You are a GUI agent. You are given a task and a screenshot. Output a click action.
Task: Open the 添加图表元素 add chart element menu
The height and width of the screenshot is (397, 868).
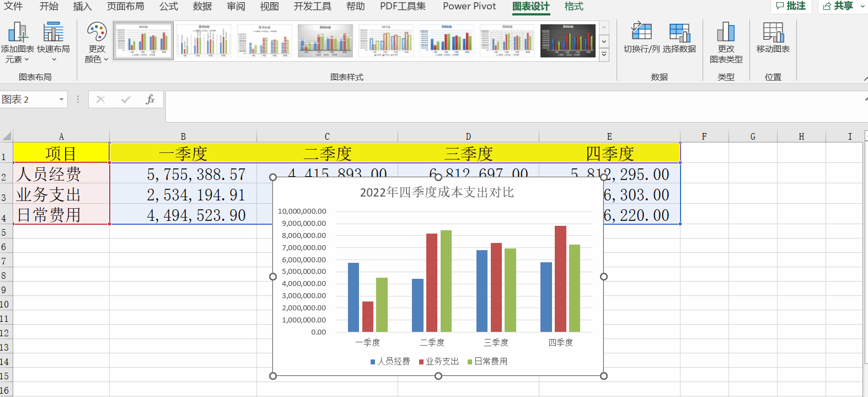point(18,43)
